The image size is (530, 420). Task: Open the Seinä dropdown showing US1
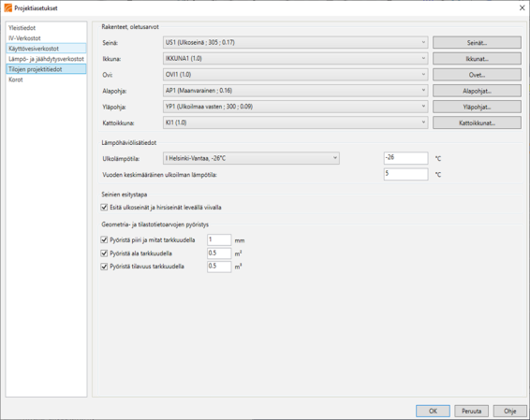(295, 42)
